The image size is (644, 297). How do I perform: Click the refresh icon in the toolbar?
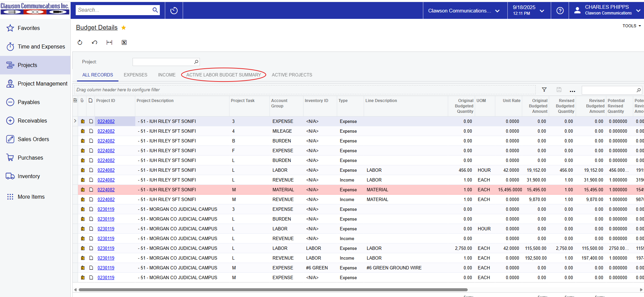coord(80,42)
